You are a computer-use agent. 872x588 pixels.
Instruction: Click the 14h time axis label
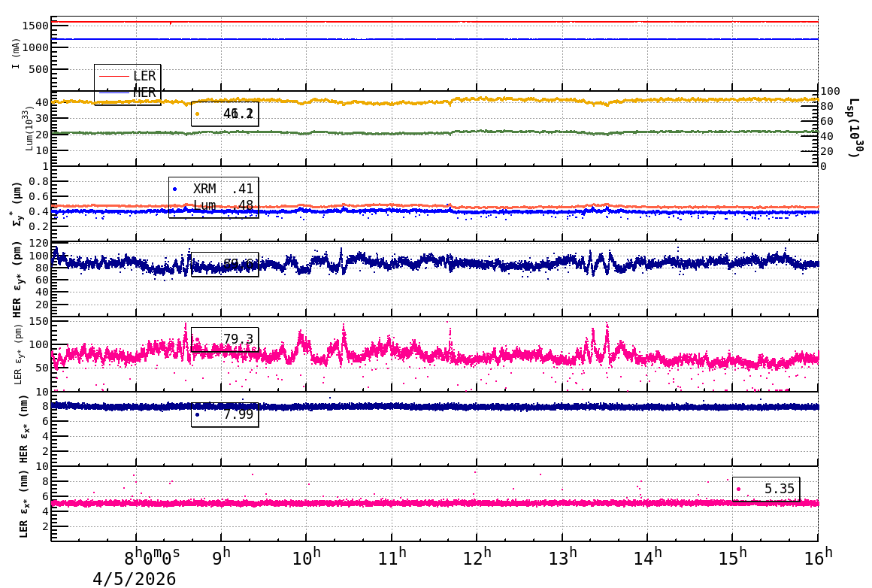647,556
